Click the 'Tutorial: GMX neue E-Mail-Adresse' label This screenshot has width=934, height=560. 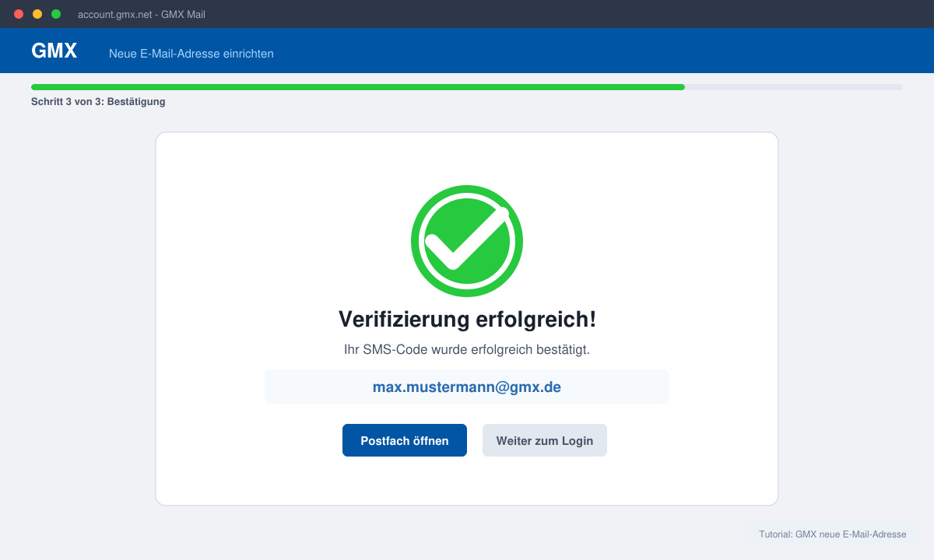click(833, 534)
